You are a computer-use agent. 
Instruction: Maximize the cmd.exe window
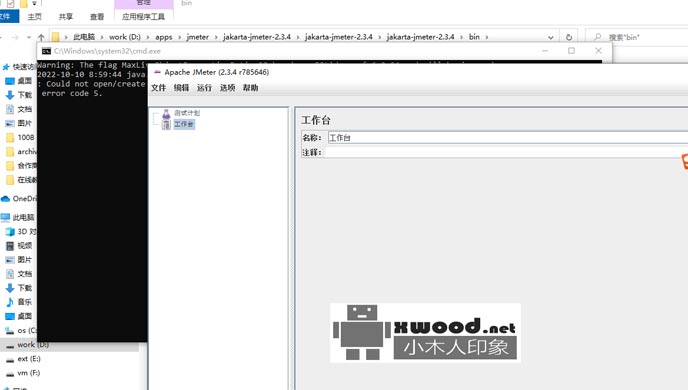pyautogui.click(x=571, y=51)
